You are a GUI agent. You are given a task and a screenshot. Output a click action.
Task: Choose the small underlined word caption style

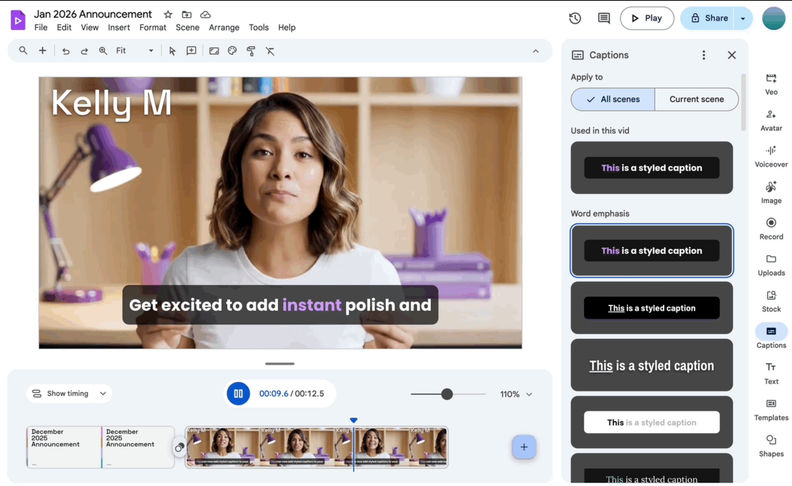pyautogui.click(x=652, y=308)
